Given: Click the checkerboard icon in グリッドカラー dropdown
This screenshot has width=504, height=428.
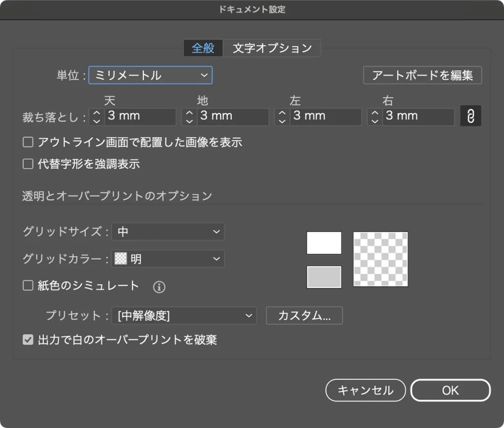Looking at the screenshot, I should (121, 259).
